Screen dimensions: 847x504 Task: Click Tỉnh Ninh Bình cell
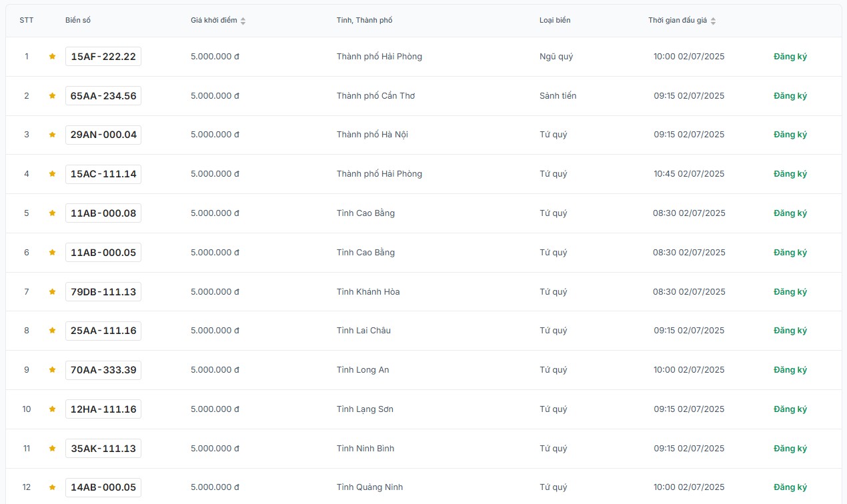pyautogui.click(x=365, y=449)
